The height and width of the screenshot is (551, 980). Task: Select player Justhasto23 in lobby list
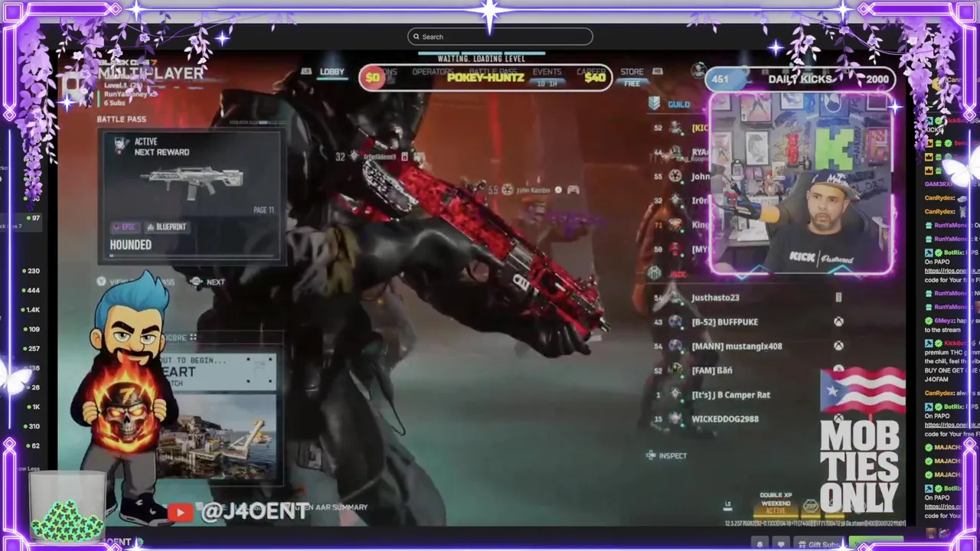(x=716, y=298)
